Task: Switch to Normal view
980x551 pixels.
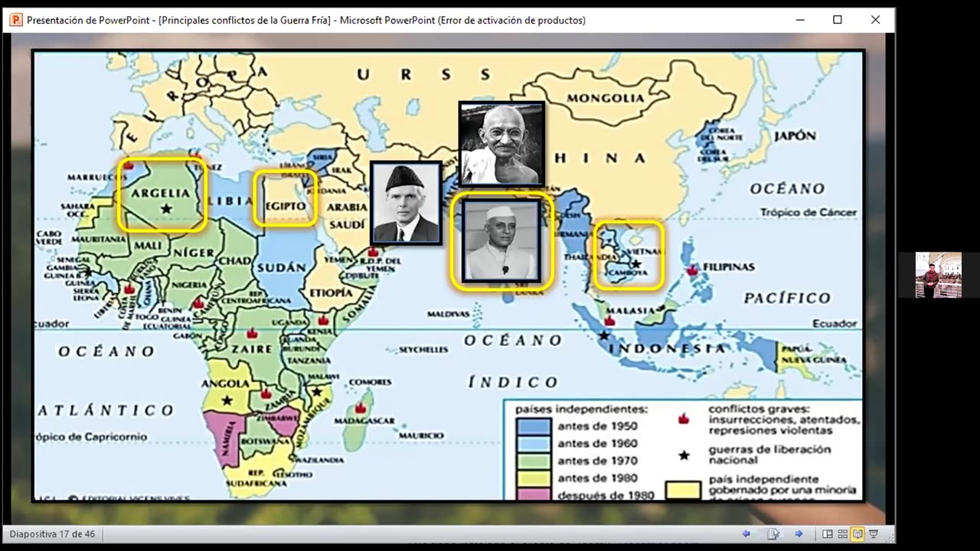Action: click(x=828, y=534)
